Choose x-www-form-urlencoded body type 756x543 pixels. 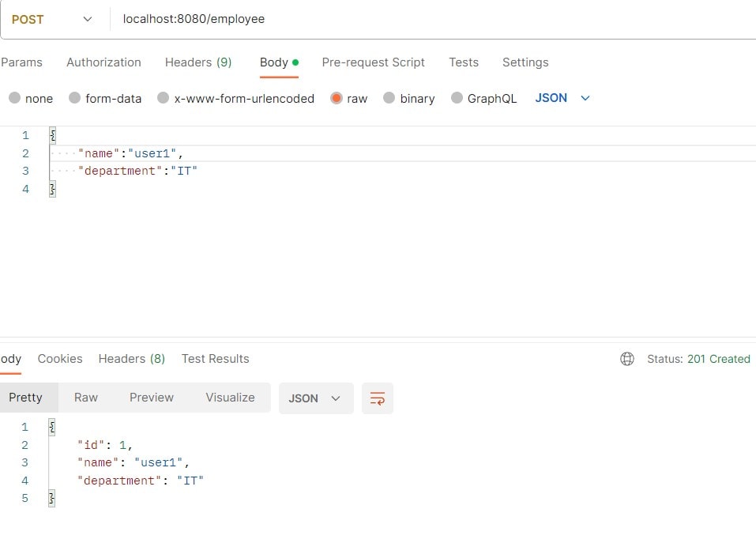click(x=164, y=98)
